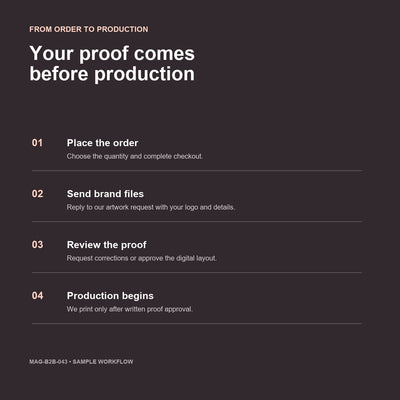Select the step number 01
The width and height of the screenshot is (400, 400).
(37, 143)
